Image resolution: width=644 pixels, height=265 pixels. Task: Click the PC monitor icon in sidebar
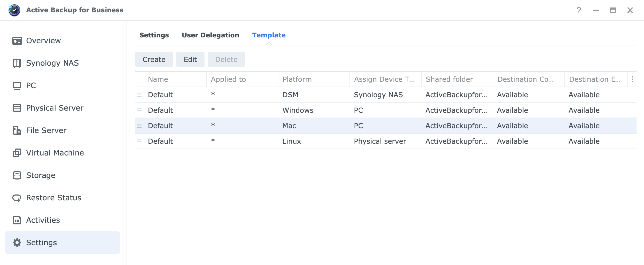[x=17, y=86]
